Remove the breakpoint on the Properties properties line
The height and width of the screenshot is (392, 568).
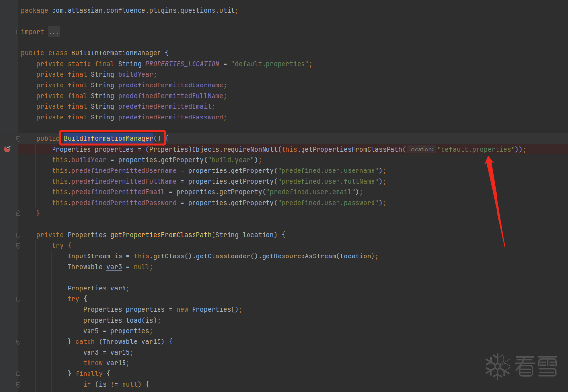7,149
